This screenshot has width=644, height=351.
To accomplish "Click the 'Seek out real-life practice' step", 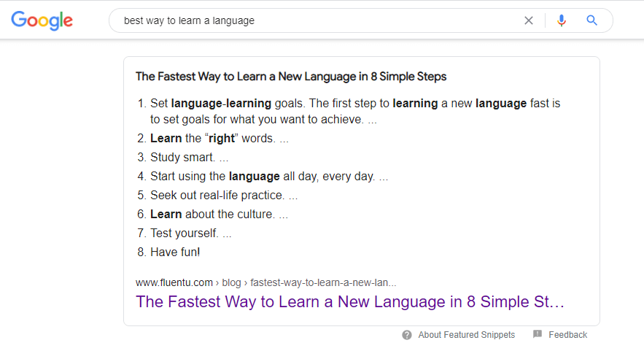I will (223, 196).
